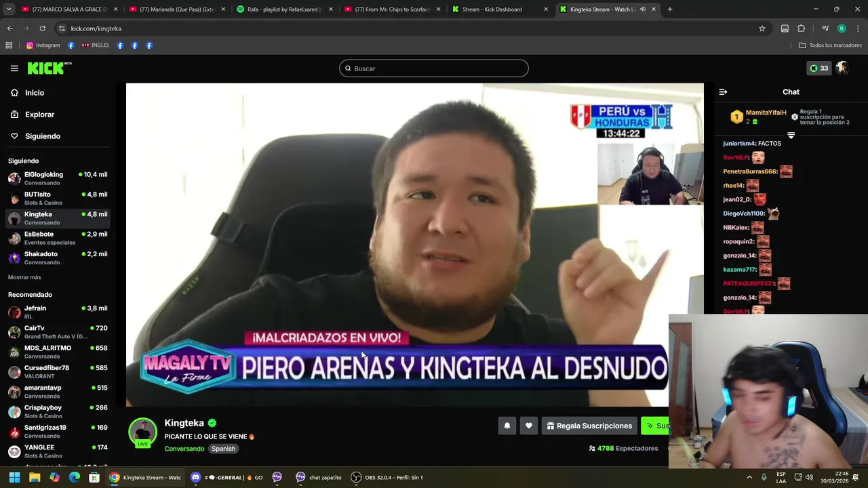Open Shakadoto channel from followed list
Viewport: 868px width, 488px height.
pos(58,258)
